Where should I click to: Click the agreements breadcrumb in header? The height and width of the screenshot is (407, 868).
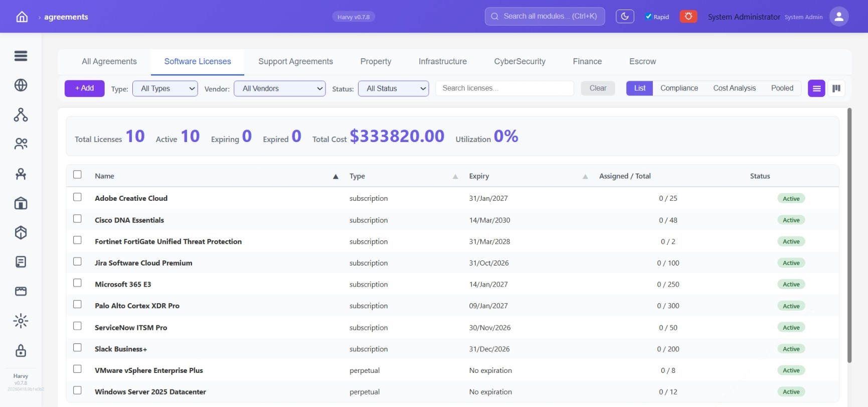66,17
